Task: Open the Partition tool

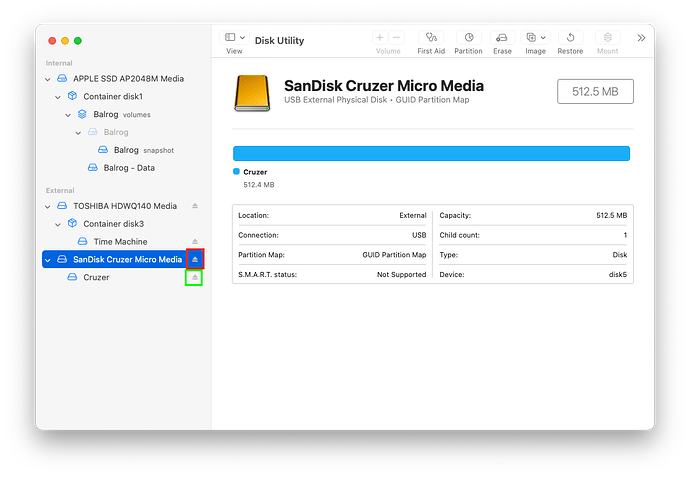Action: pos(469,38)
